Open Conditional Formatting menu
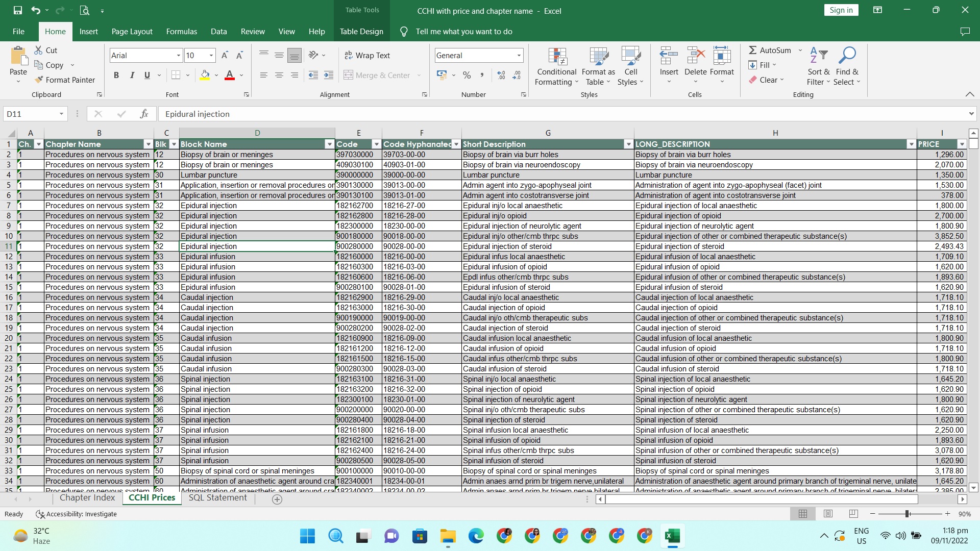The image size is (980, 551). tap(556, 67)
